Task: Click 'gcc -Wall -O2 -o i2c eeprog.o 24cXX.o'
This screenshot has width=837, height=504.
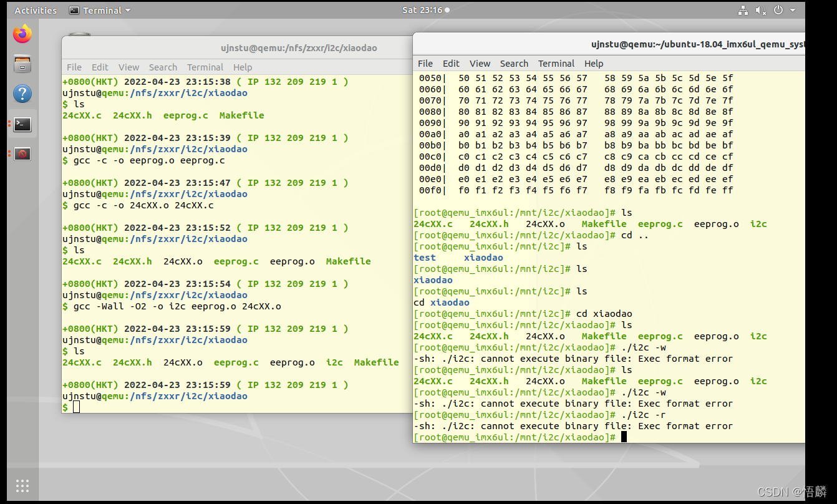Action: click(x=177, y=306)
